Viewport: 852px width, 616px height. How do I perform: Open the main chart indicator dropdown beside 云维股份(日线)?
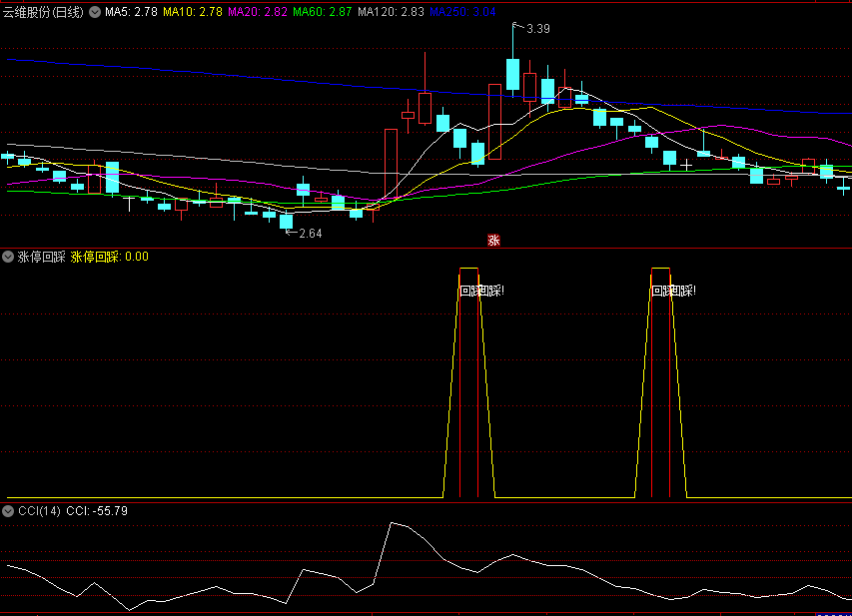[x=95, y=12]
